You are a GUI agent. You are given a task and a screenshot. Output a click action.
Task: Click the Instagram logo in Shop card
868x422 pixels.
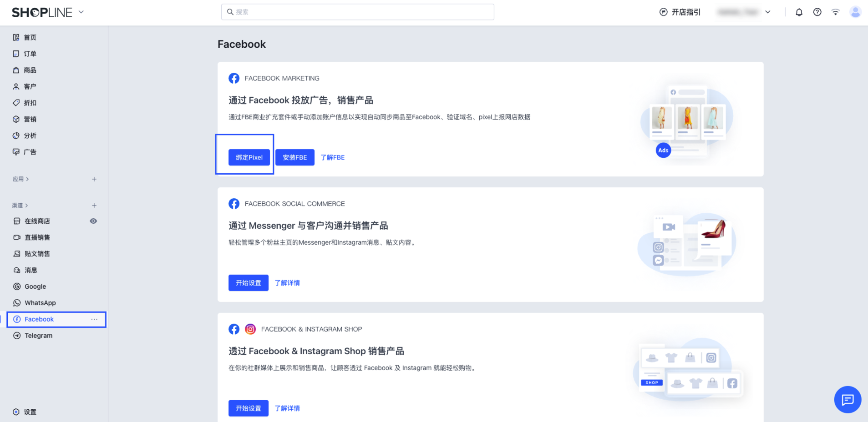pyautogui.click(x=250, y=329)
